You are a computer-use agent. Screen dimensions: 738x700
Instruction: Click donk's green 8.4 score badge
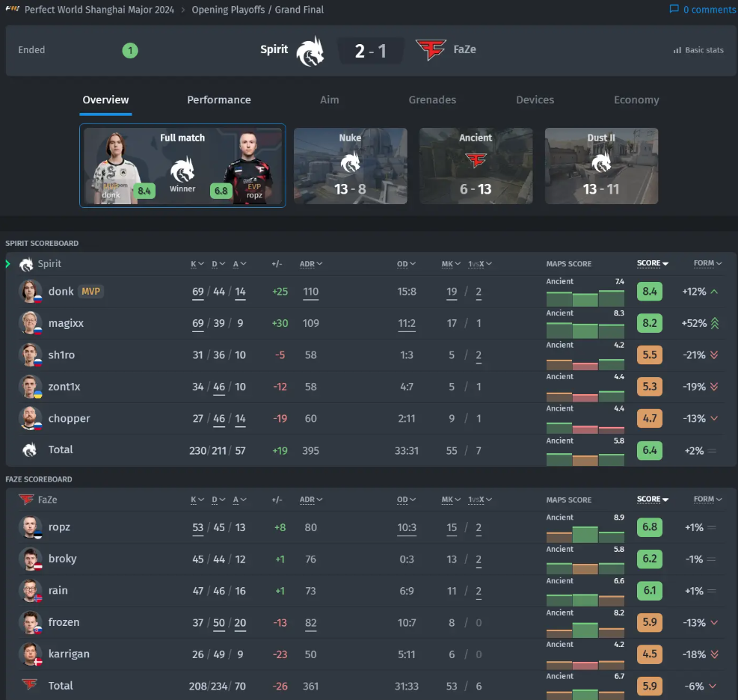649,292
